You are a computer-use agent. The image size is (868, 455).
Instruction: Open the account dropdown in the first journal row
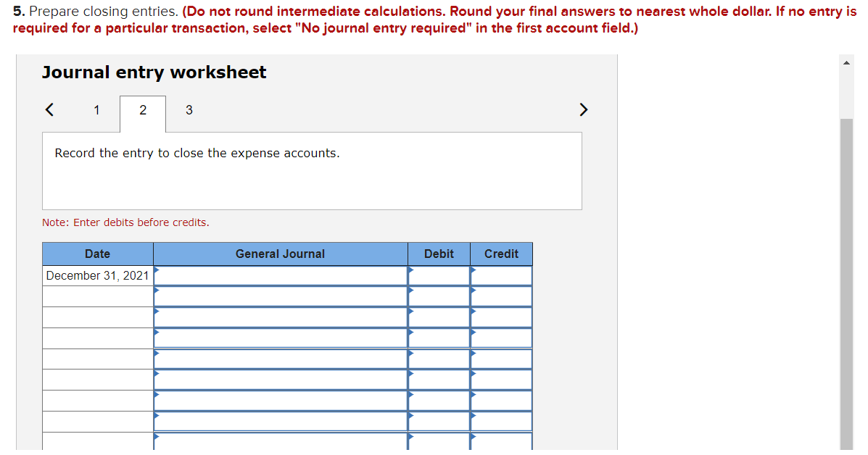pyautogui.click(x=156, y=275)
